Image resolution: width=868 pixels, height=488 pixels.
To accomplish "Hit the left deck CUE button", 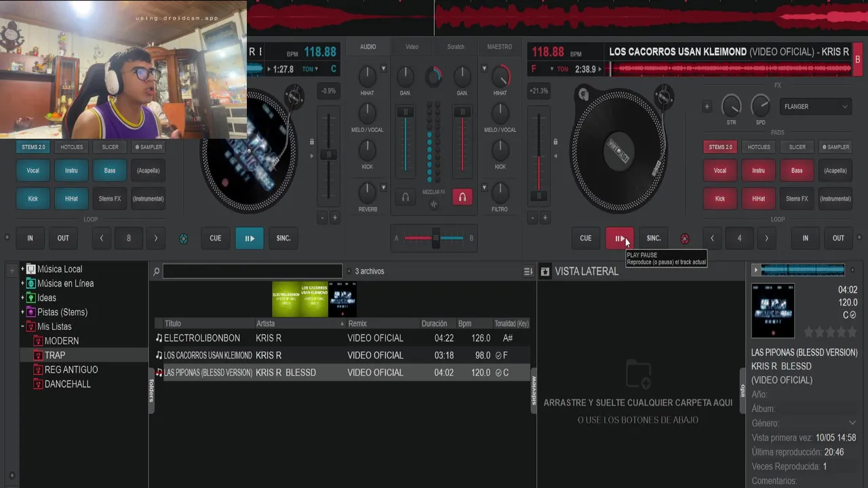I will (x=216, y=238).
